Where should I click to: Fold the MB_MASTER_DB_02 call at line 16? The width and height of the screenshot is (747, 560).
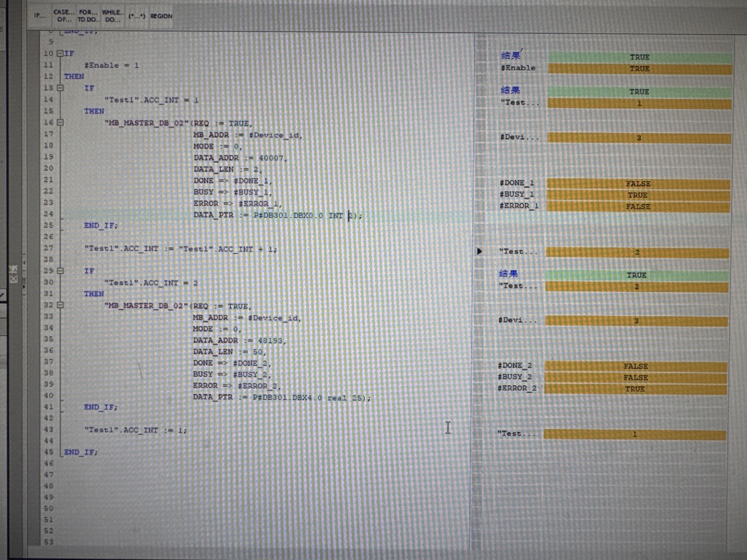60,123
